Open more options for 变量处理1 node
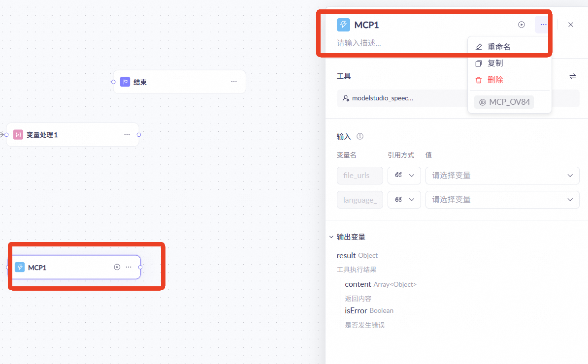 coord(127,134)
